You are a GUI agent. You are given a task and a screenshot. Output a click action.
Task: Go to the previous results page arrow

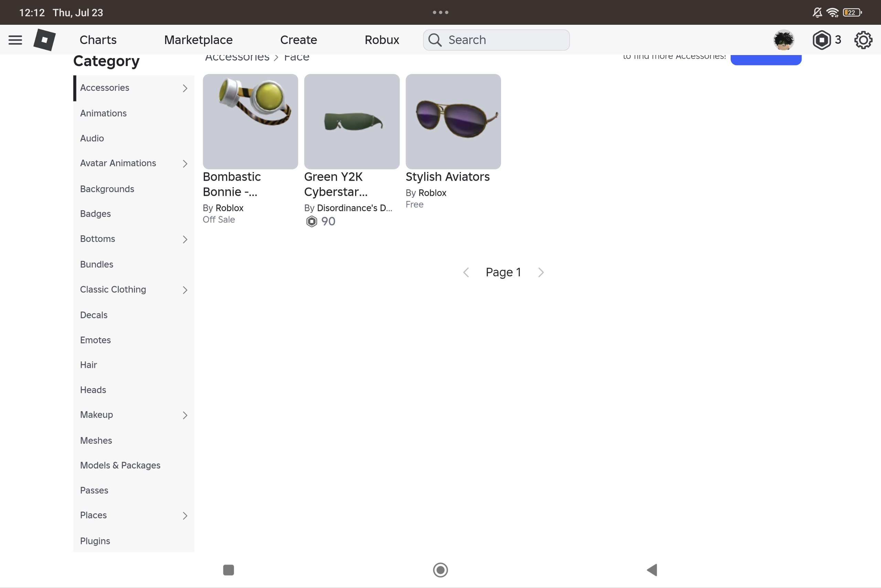[x=466, y=272]
